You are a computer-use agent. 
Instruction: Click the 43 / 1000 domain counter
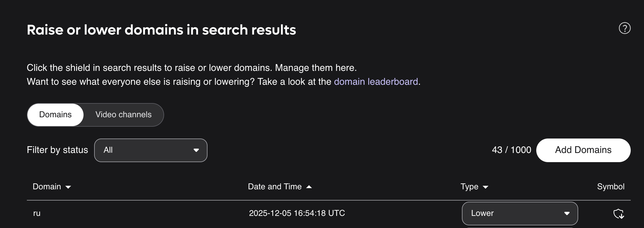(511, 150)
